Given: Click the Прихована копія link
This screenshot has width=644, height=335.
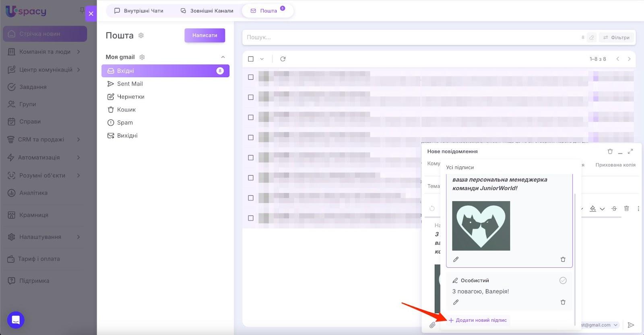Looking at the screenshot, I should pos(615,165).
